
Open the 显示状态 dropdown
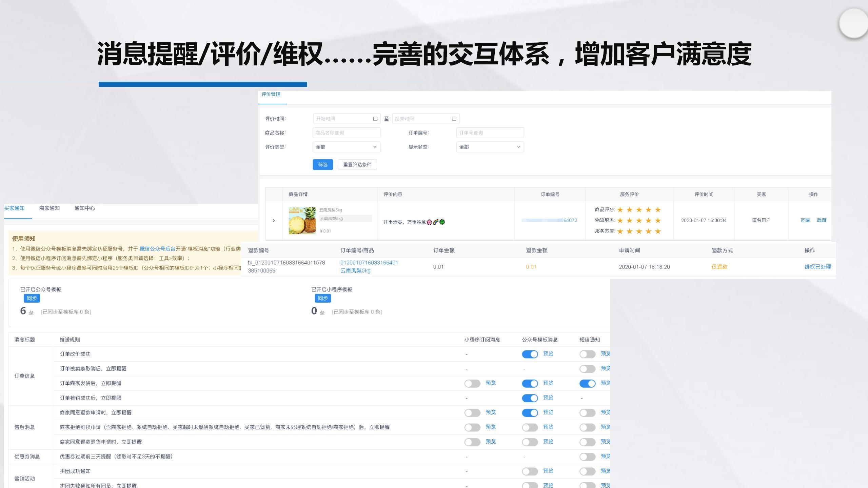(490, 147)
